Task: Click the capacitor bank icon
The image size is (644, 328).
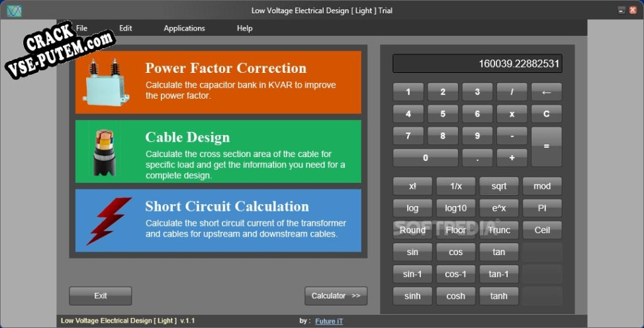Action: [x=107, y=82]
